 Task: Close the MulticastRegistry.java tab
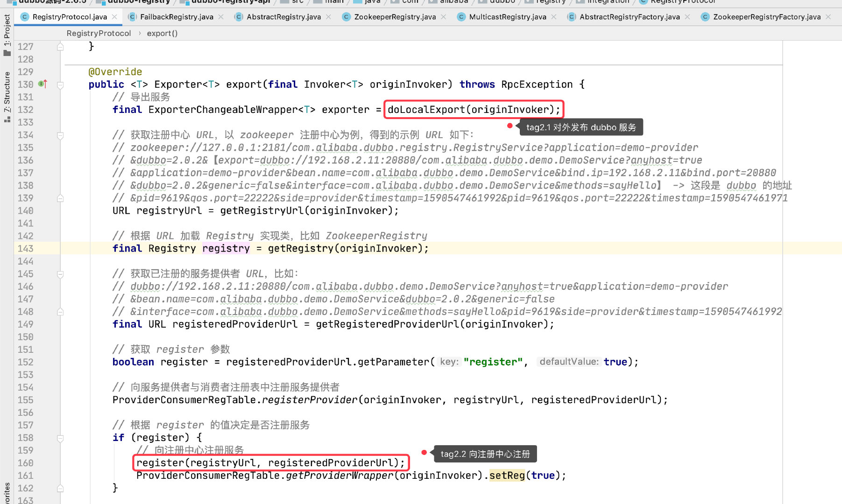(x=554, y=17)
